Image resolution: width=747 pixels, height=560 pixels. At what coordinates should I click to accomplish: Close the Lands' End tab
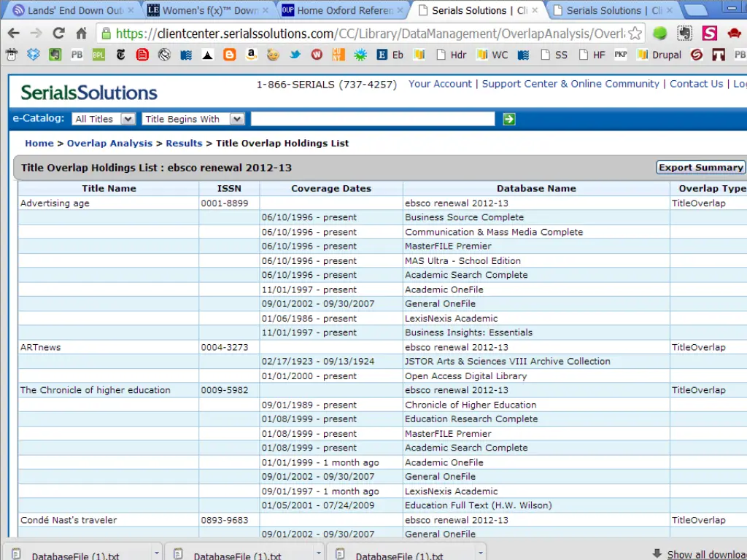pos(131,10)
